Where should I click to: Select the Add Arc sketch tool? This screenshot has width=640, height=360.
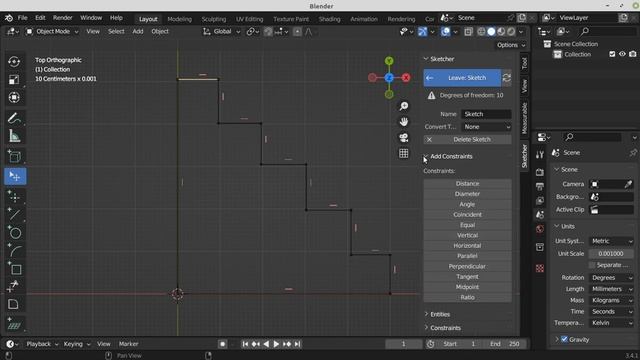[14, 251]
